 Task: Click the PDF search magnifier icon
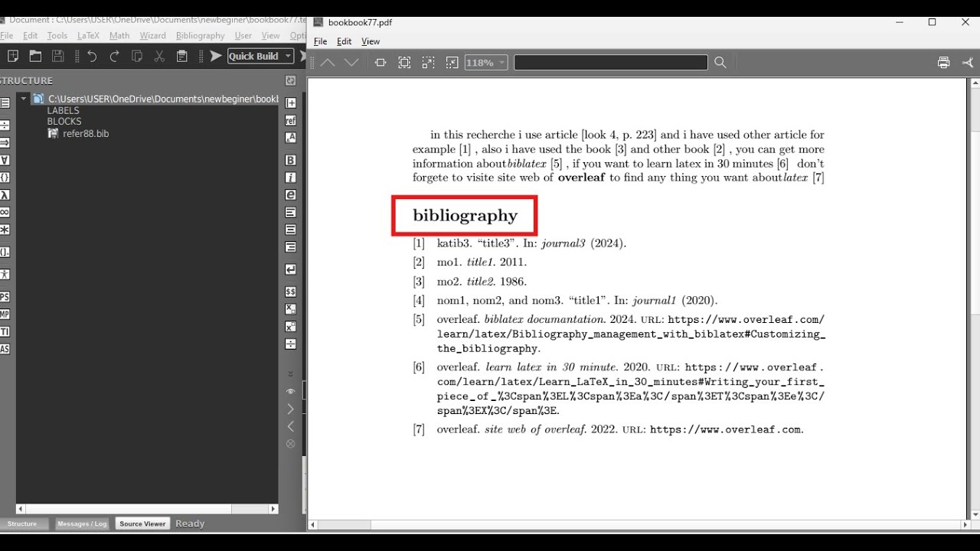[720, 63]
